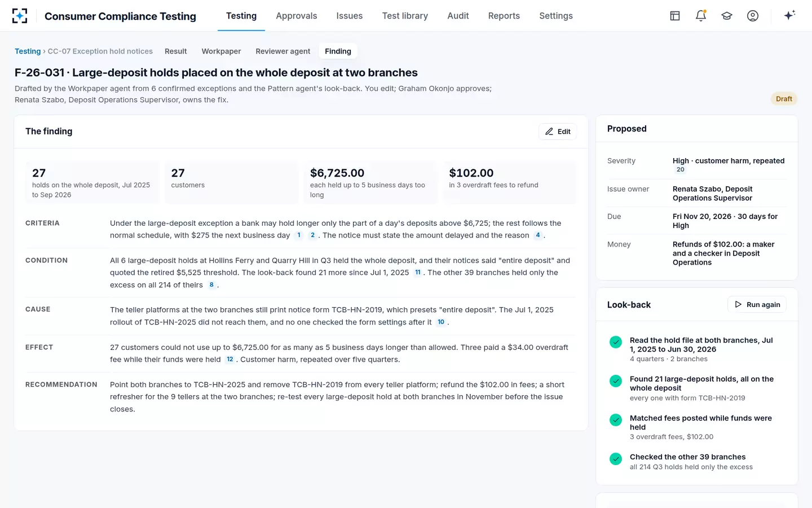Open the Approvals tab
This screenshot has height=508, width=812.
pos(297,16)
